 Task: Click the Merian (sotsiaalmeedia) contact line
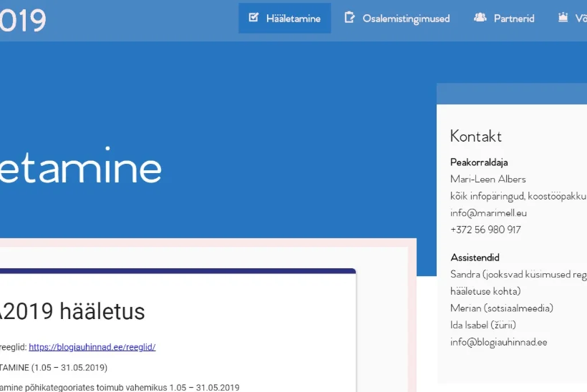(x=501, y=308)
